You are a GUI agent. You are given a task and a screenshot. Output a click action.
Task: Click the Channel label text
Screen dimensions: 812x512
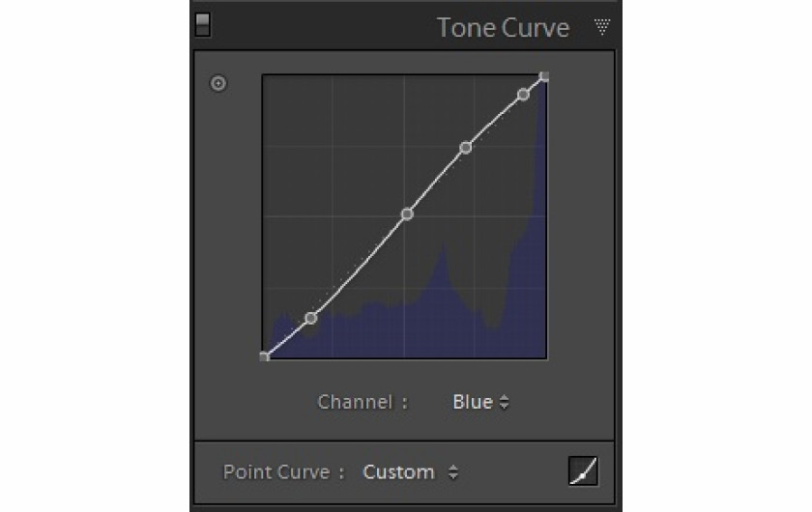[x=355, y=402]
